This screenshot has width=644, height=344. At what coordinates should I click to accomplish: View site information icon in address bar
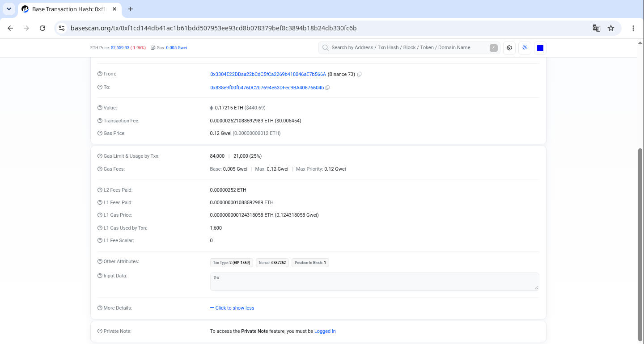click(62, 28)
